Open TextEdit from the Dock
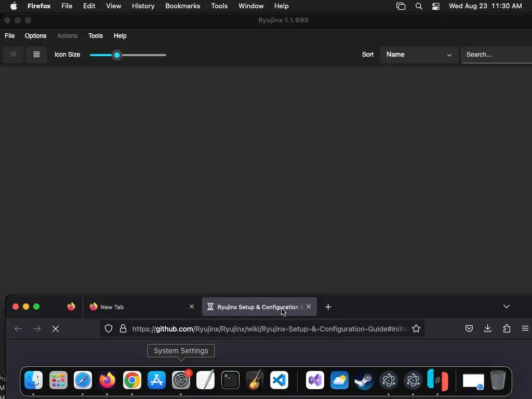 [x=206, y=380]
